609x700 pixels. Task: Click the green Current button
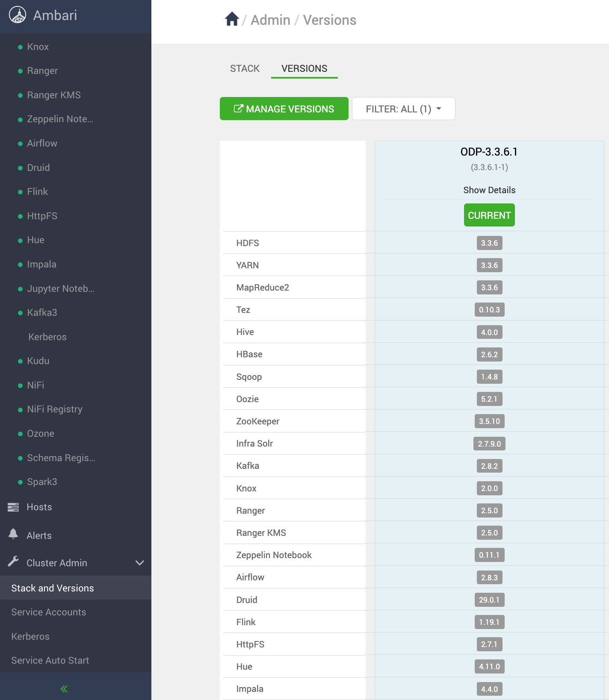[489, 215]
